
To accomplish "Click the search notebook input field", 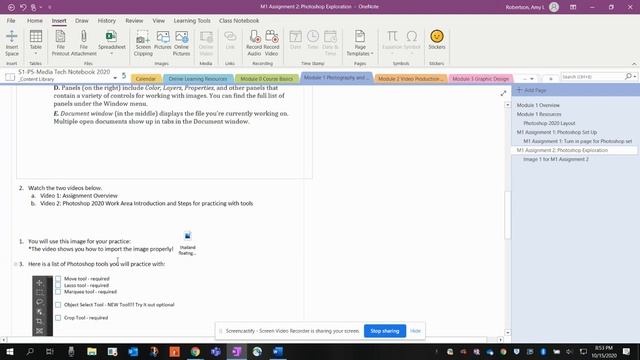I will tap(593, 76).
